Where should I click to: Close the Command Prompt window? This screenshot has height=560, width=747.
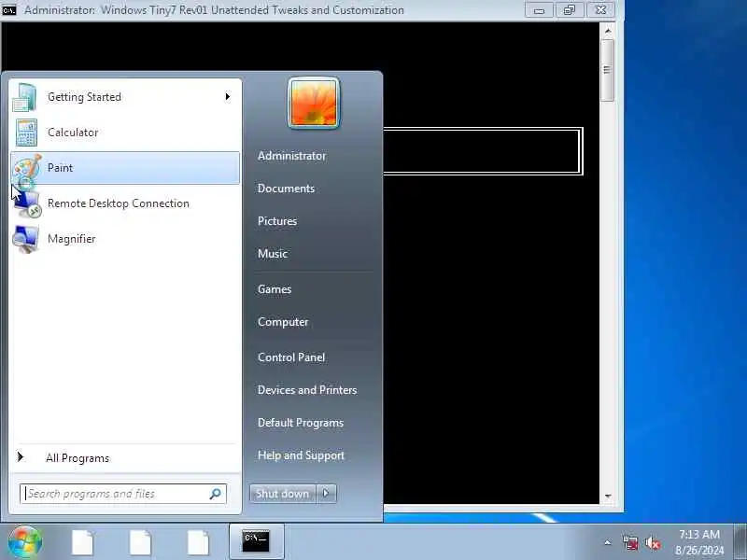(x=600, y=10)
